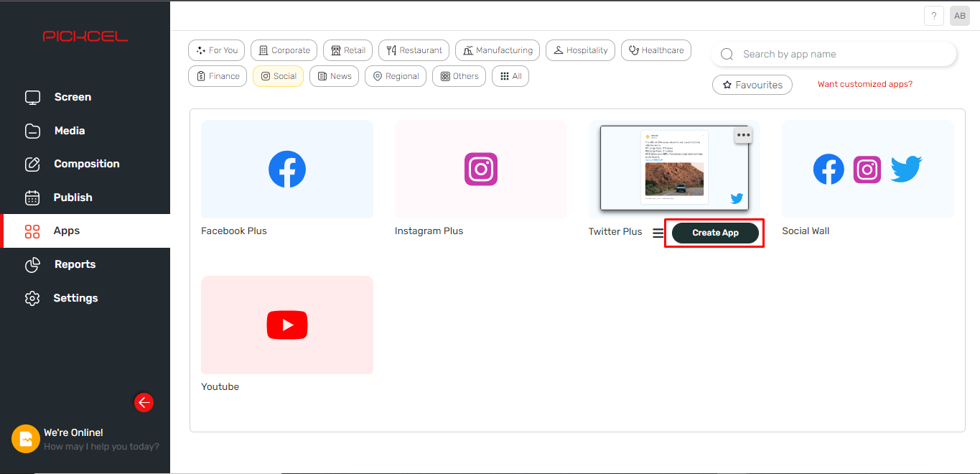Select the Facebook Plus app thumbnail
Viewport: 980px width, 474px height.
(x=287, y=169)
